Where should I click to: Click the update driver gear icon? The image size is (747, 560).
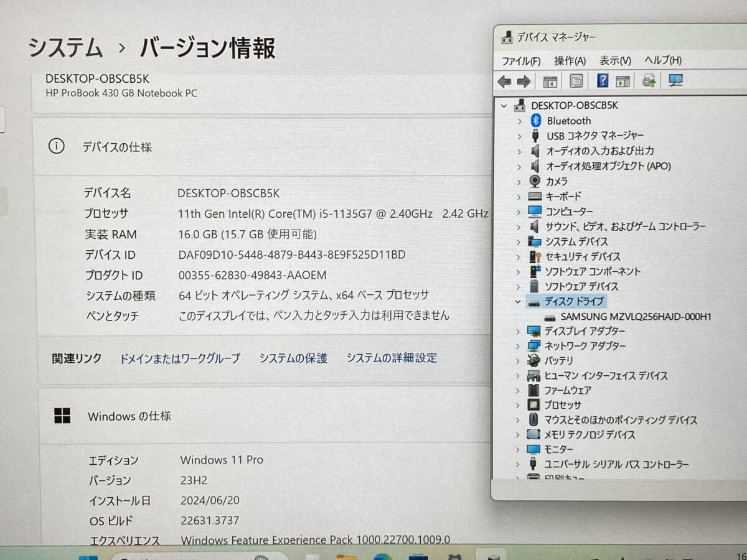[649, 81]
